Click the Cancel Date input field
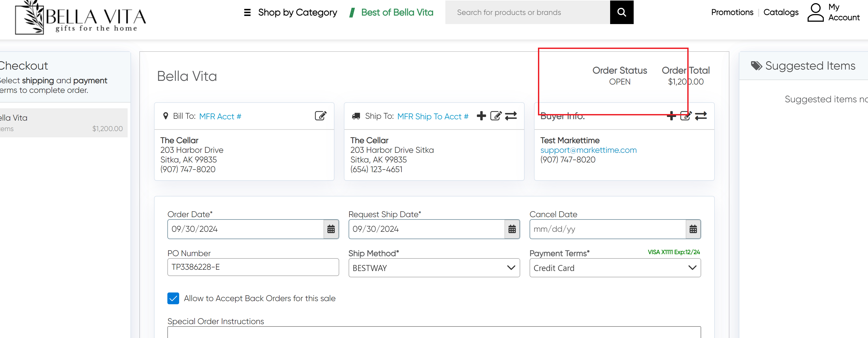This screenshot has width=868, height=338. (x=608, y=229)
